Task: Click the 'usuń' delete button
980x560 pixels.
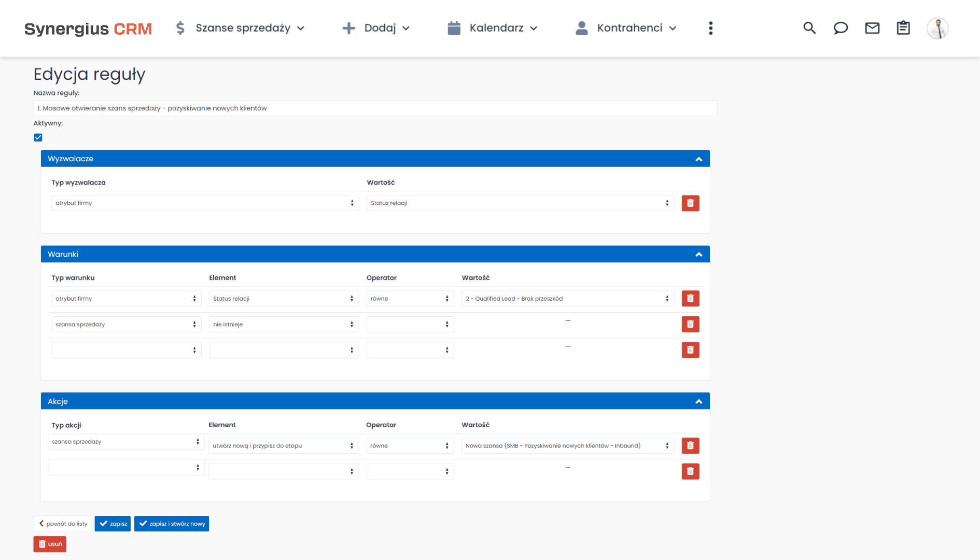Action: [49, 544]
